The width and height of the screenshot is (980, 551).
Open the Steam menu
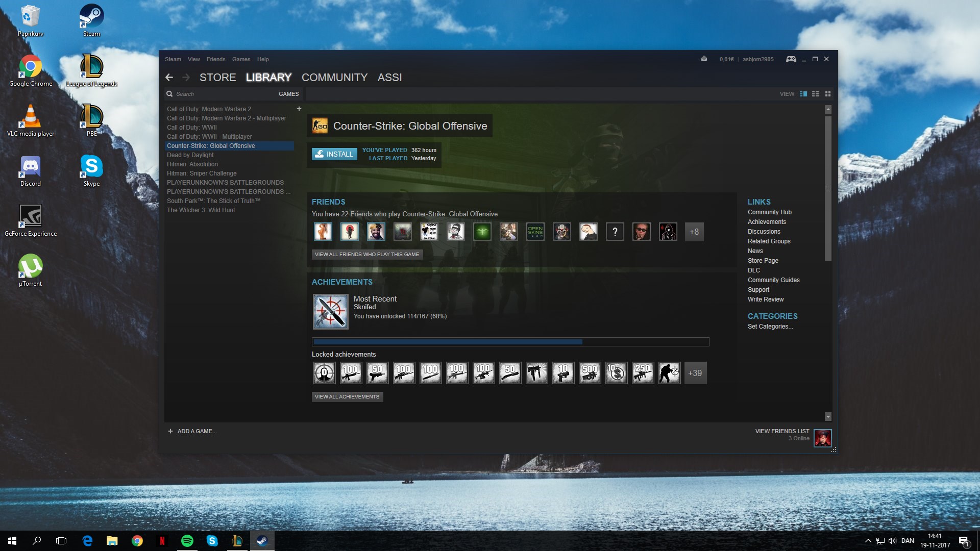[x=173, y=59]
